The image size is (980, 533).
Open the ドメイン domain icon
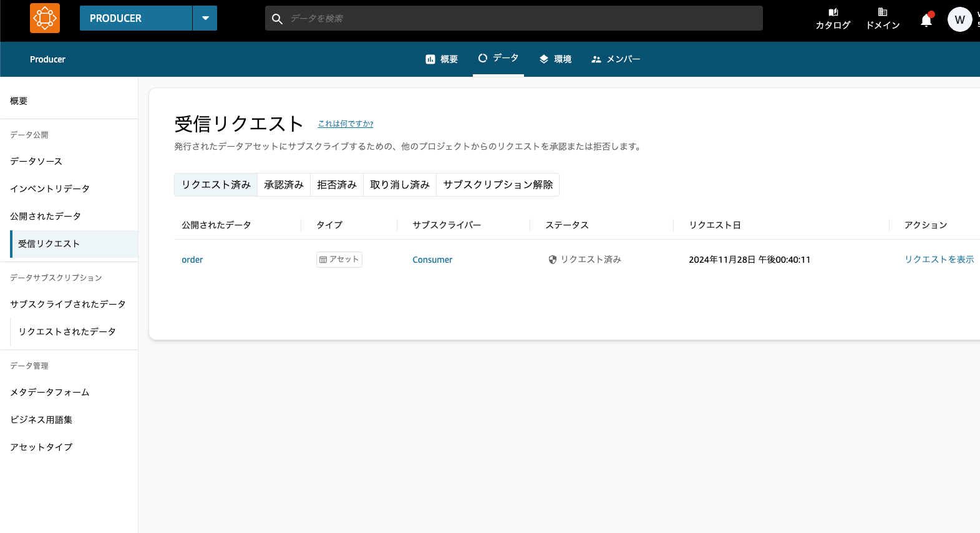point(883,19)
